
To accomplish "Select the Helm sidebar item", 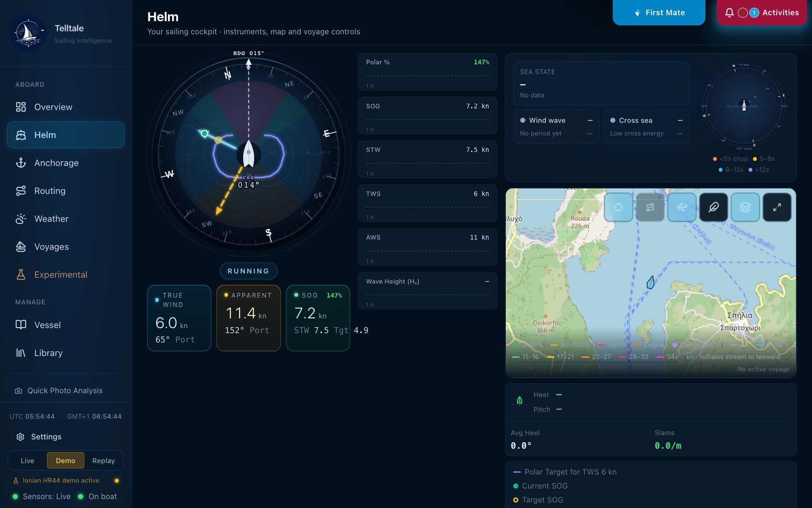I will click(x=66, y=135).
